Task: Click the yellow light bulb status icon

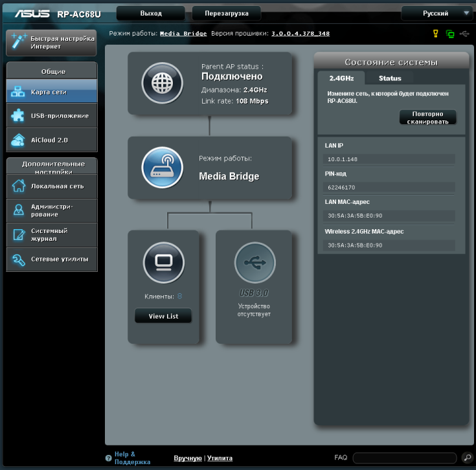Action: (x=436, y=34)
